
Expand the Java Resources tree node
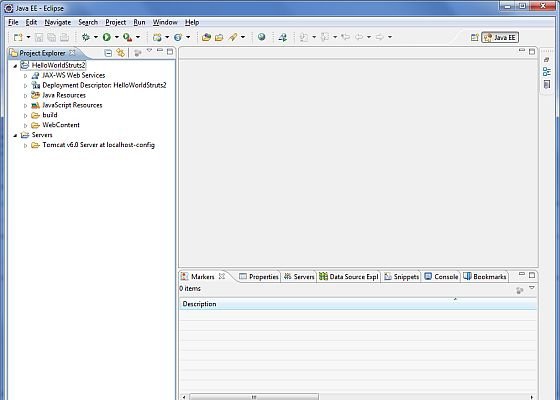25,96
